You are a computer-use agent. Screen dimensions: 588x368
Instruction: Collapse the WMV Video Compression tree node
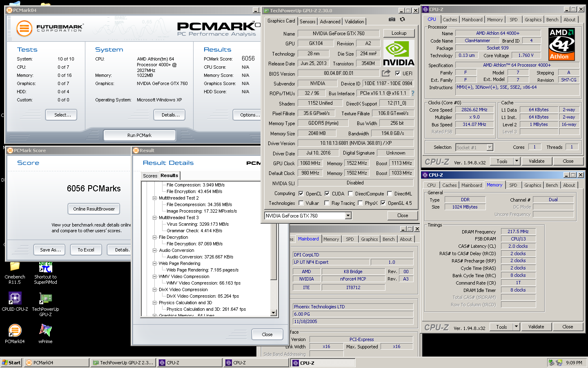pyautogui.click(x=155, y=276)
